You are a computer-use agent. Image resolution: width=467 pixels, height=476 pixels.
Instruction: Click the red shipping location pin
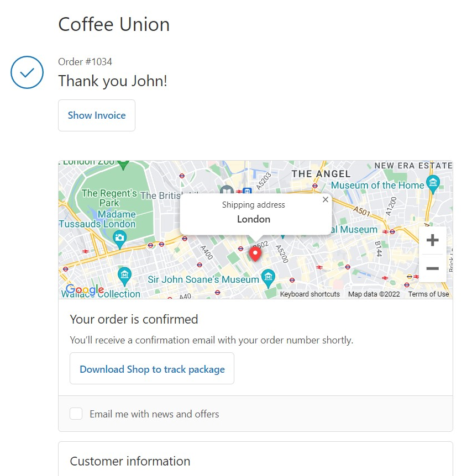(x=255, y=253)
